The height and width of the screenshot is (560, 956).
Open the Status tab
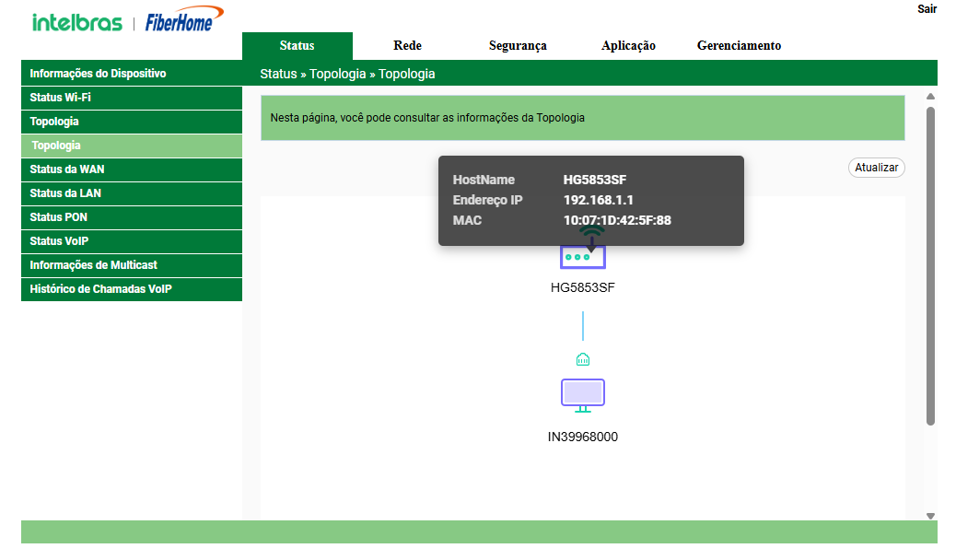[297, 46]
